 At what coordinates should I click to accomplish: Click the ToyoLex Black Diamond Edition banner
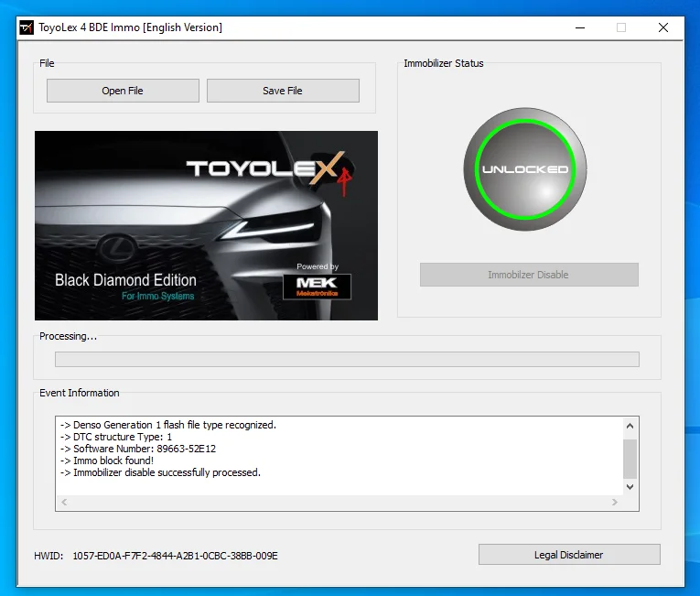click(x=206, y=225)
